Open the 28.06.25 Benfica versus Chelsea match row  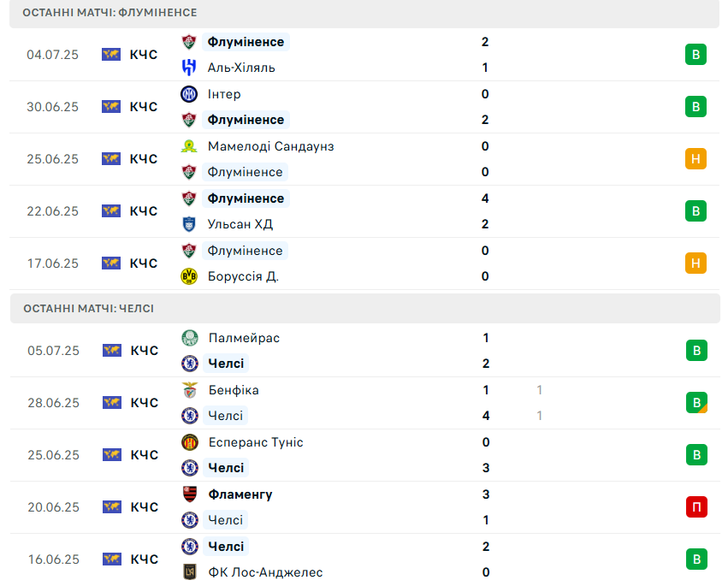tap(365, 403)
